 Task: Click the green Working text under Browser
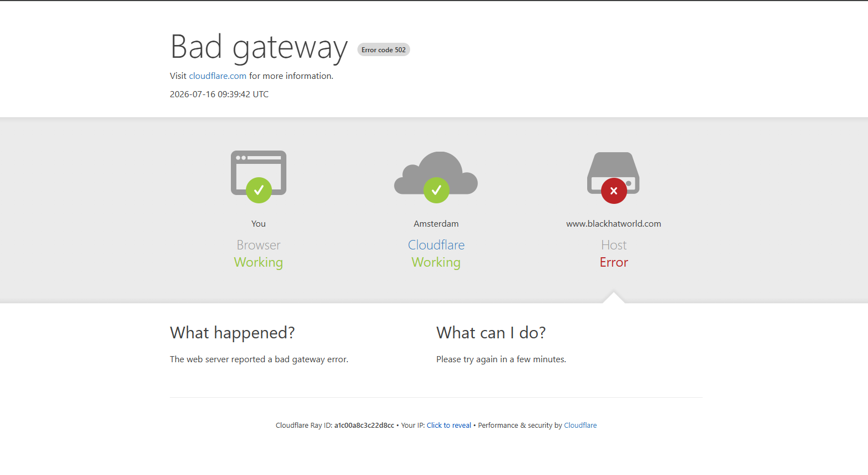pos(259,262)
